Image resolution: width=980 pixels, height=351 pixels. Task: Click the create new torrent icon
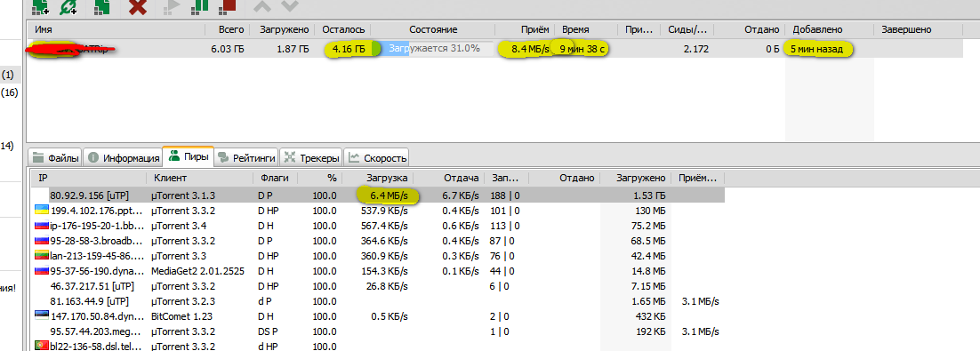[102, 6]
